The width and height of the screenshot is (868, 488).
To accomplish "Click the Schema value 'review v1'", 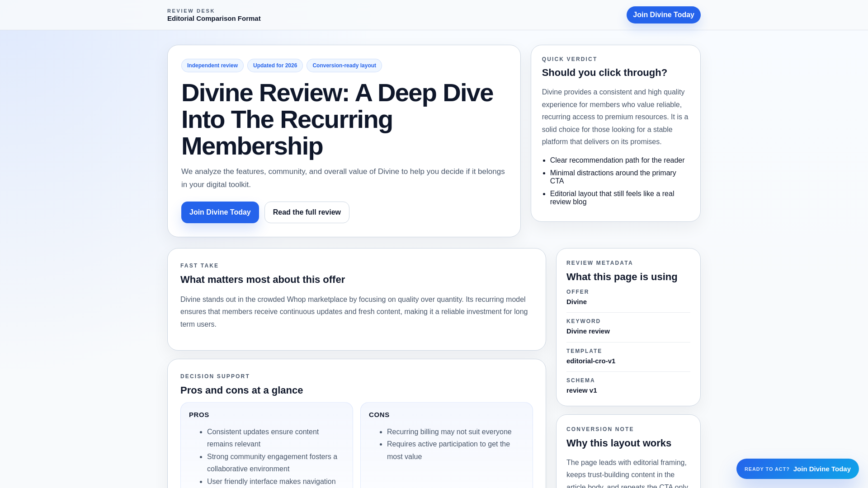I will click(x=581, y=390).
